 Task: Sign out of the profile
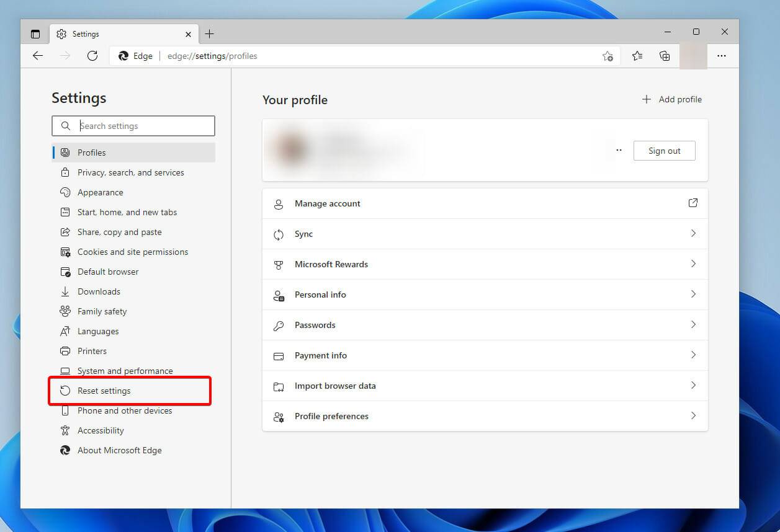[x=664, y=151]
